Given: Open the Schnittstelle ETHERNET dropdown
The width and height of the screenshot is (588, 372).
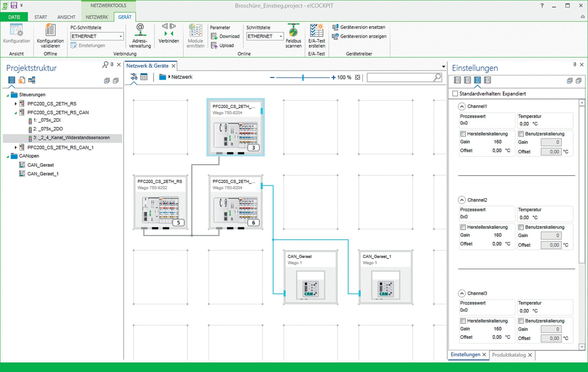Looking at the screenshot, I should coord(281,36).
